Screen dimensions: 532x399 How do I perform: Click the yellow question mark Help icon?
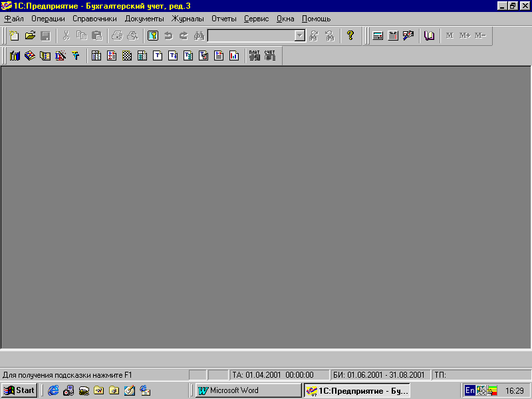coord(350,36)
